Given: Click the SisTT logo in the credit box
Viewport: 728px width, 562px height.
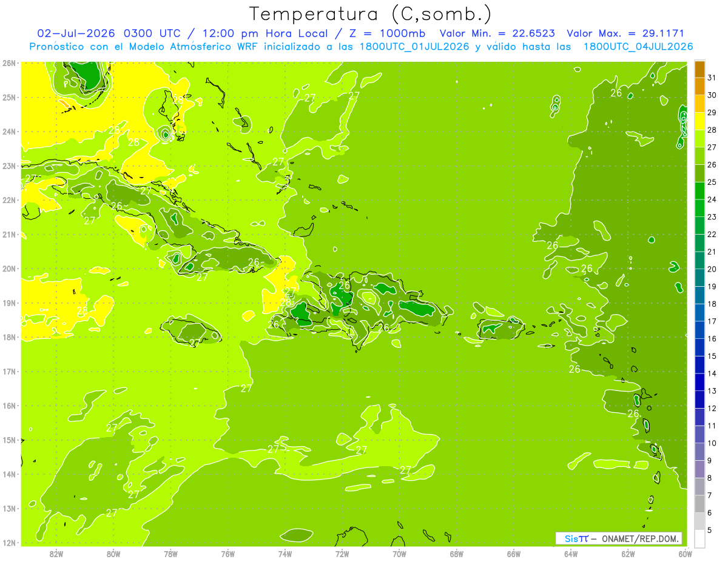Looking at the screenshot, I should click(x=576, y=538).
